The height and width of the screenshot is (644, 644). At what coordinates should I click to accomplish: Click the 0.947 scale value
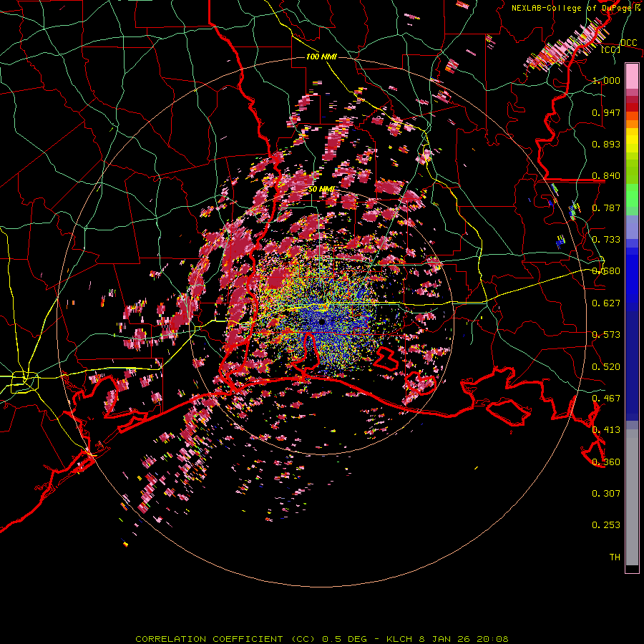606,112
